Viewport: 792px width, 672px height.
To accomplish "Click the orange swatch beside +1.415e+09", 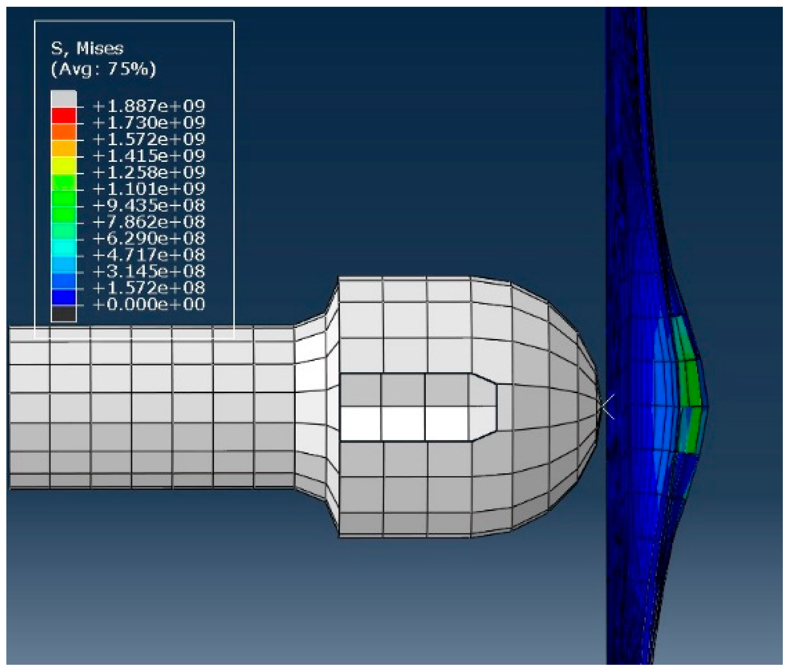I will click(64, 148).
